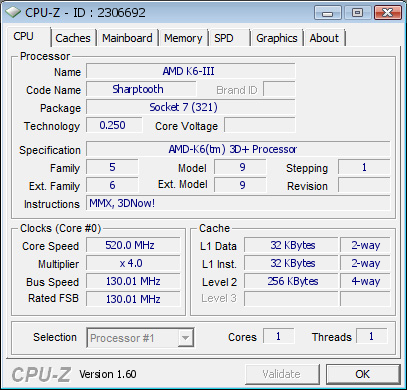Click the Package value Socket 7 (321)
This screenshot has height=390, width=407.
click(191, 107)
